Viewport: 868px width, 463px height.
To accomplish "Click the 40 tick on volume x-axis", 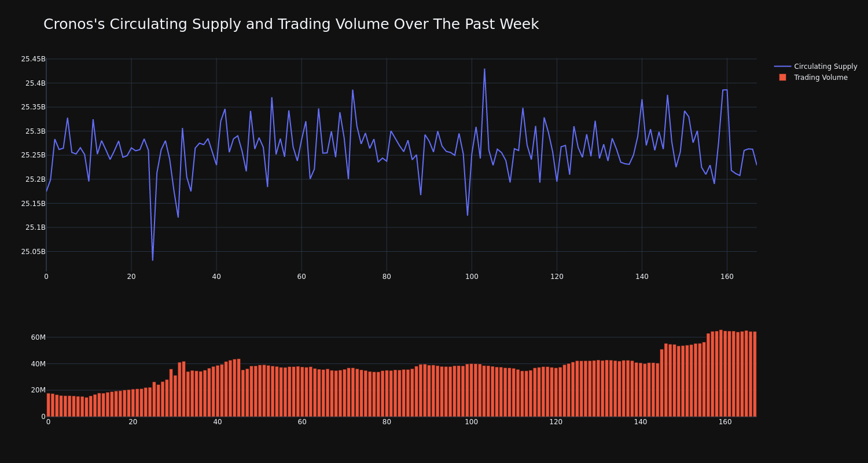I will click(x=218, y=422).
